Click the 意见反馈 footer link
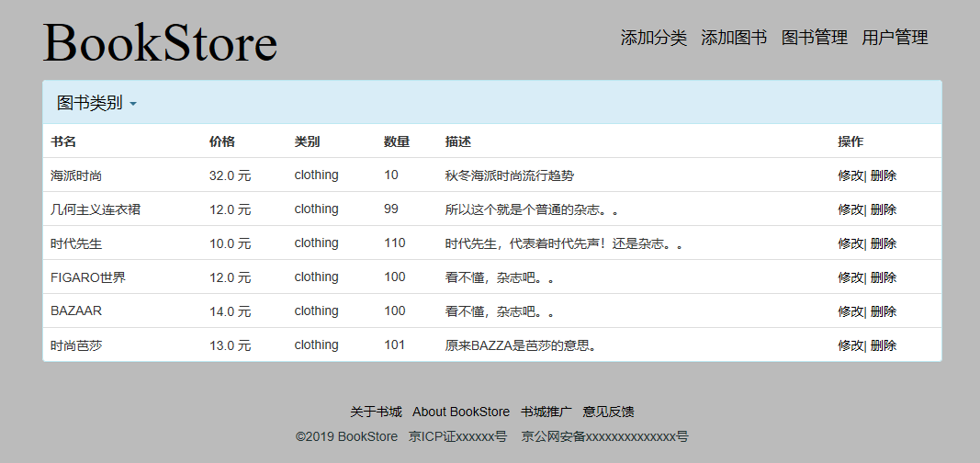This screenshot has width=980, height=463. [609, 412]
